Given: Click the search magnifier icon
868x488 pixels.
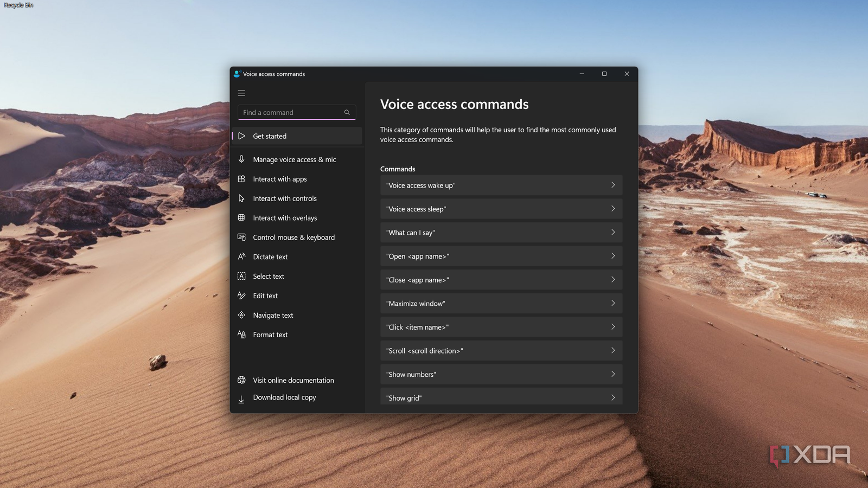Looking at the screenshot, I should click(x=347, y=112).
